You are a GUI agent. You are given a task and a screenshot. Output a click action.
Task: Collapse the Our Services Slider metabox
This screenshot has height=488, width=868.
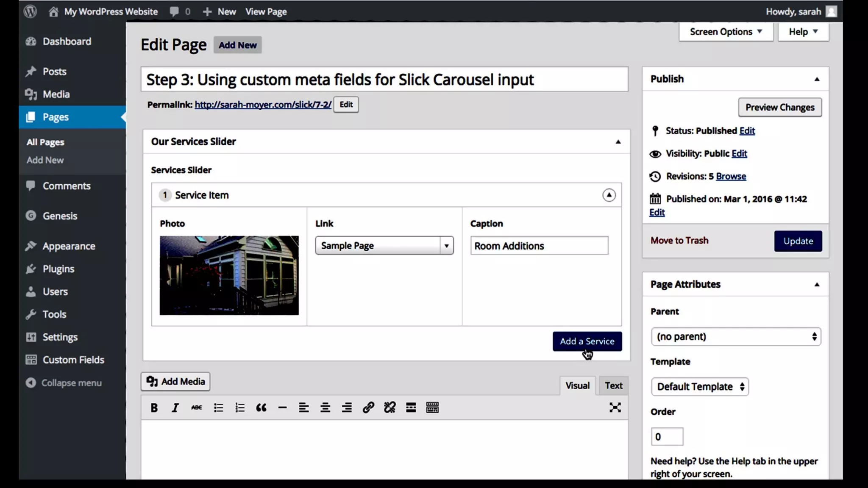tap(618, 142)
